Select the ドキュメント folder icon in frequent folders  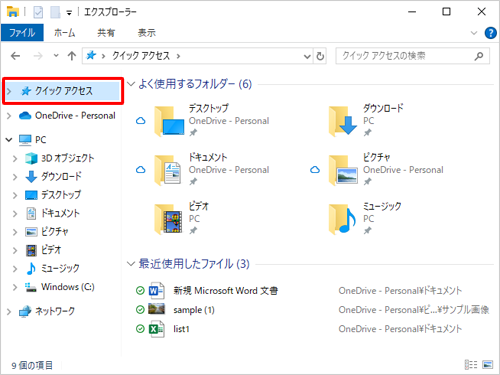pyautogui.click(x=168, y=170)
